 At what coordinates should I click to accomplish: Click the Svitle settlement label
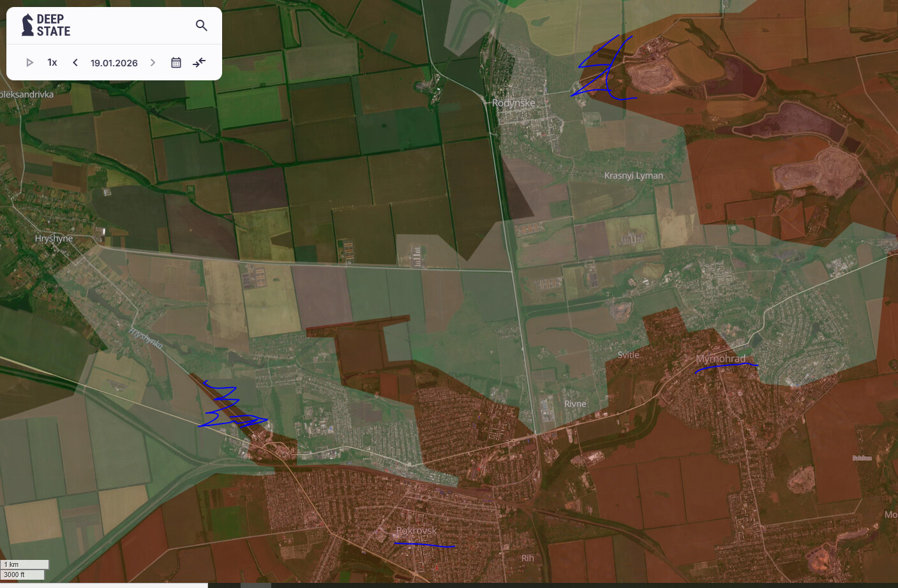(x=628, y=355)
